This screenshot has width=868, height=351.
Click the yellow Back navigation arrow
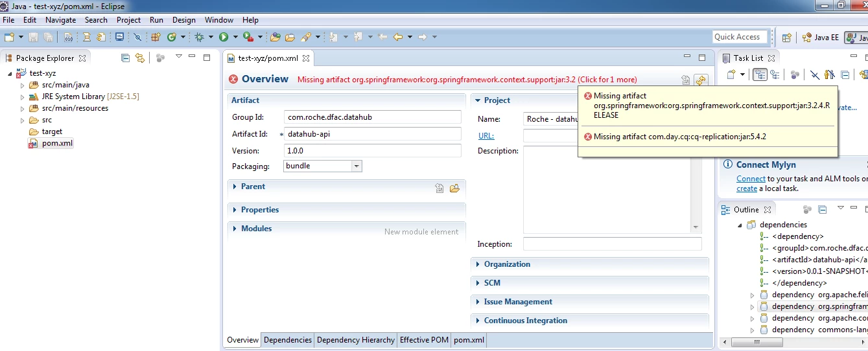[398, 38]
